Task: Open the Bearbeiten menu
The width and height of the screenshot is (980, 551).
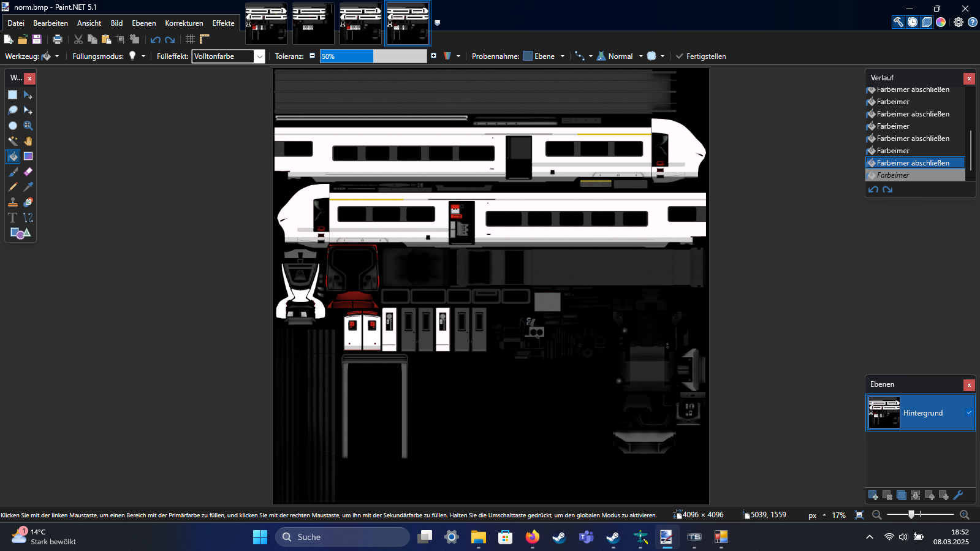Action: pyautogui.click(x=50, y=23)
